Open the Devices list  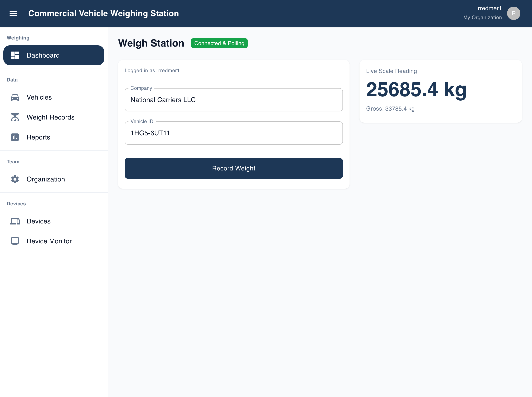[x=54, y=221]
